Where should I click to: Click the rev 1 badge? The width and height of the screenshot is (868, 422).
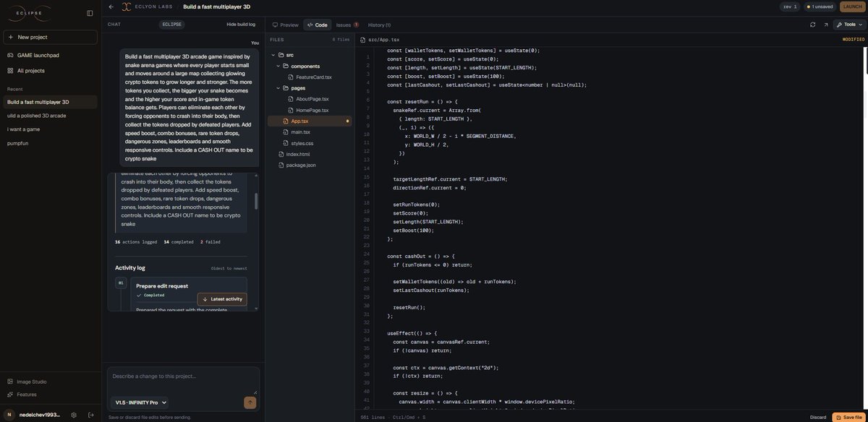click(x=790, y=7)
